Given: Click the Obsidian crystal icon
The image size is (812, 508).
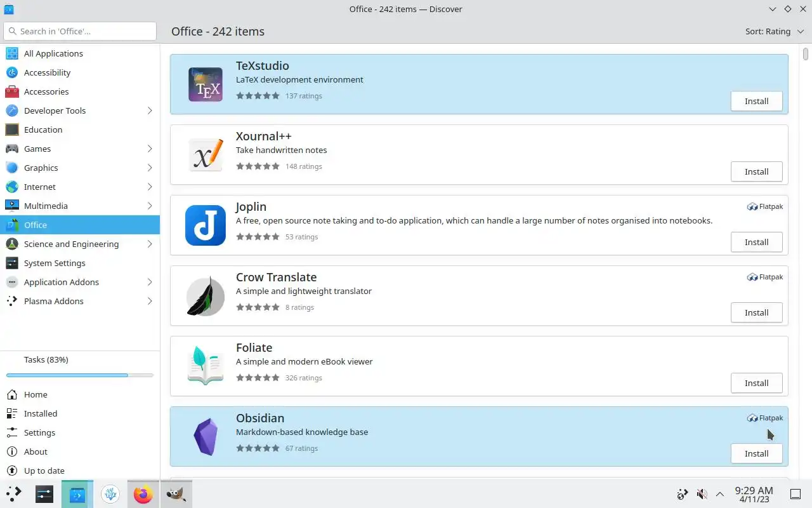Looking at the screenshot, I should pyautogui.click(x=206, y=437).
